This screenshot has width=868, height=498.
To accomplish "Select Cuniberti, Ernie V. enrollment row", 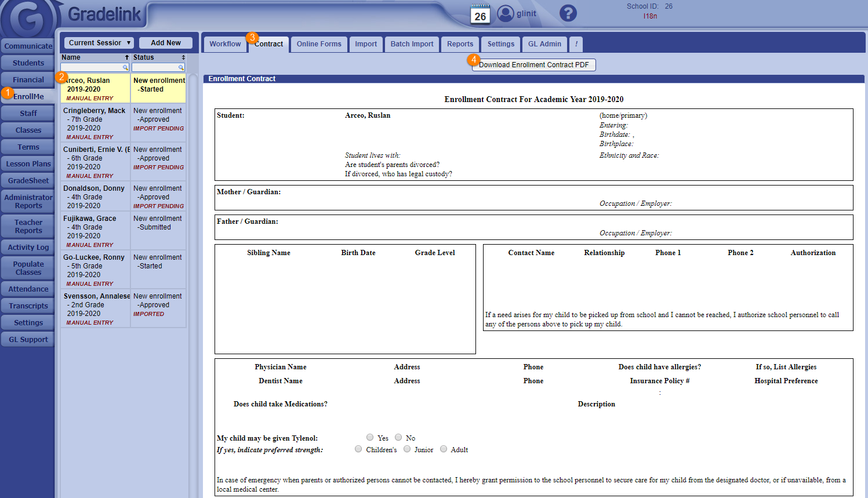I will point(124,162).
